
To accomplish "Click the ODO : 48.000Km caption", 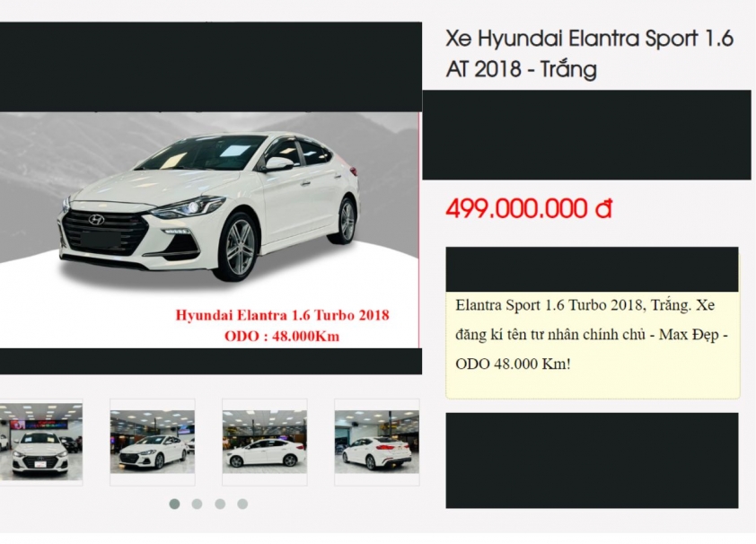I will pyautogui.click(x=282, y=337).
